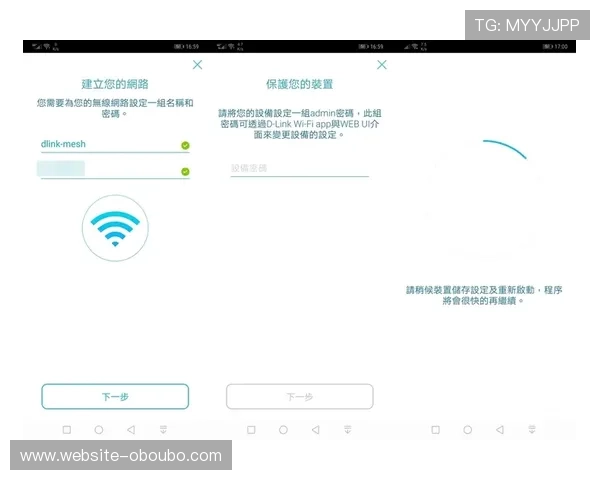Image resolution: width=600 pixels, height=480 pixels.
Task: Click the admin密碼 instruction paragraph
Action: (x=300, y=124)
